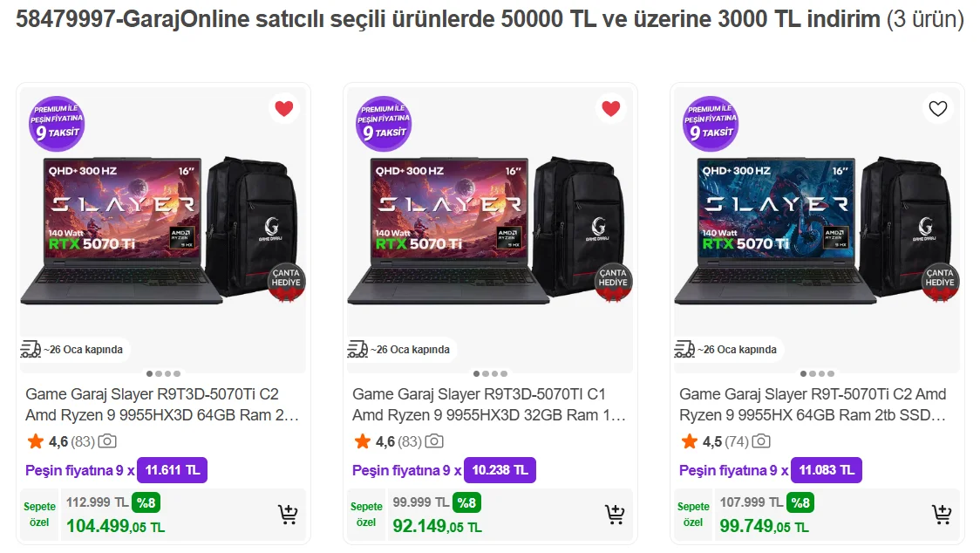Click the 9 Taksit premium badge on third product

pyautogui.click(x=711, y=123)
